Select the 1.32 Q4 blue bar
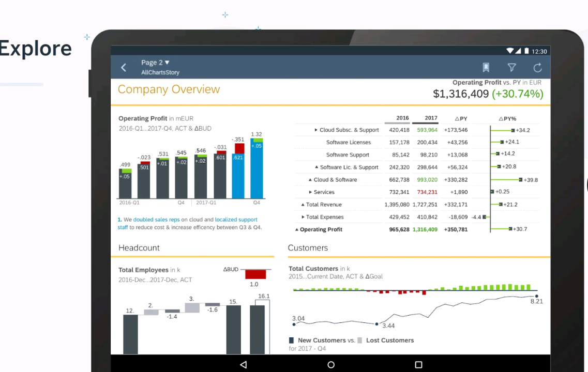Screen dimensions: 588x372 pyautogui.click(x=257, y=168)
